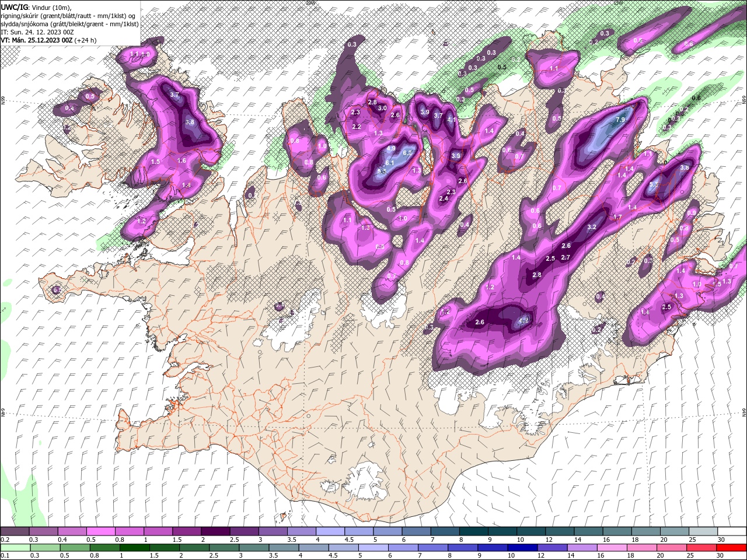Select the snow scale swatch between 0.5 and 0.8
This screenshot has width=747, height=560.
tap(100, 531)
